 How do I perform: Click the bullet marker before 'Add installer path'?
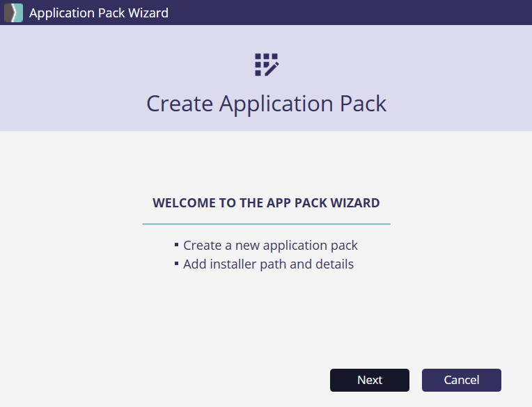coord(177,264)
